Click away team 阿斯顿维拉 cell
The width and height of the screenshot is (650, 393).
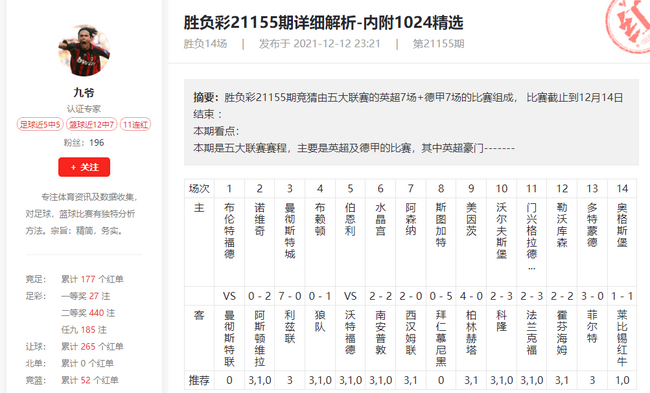(x=260, y=338)
